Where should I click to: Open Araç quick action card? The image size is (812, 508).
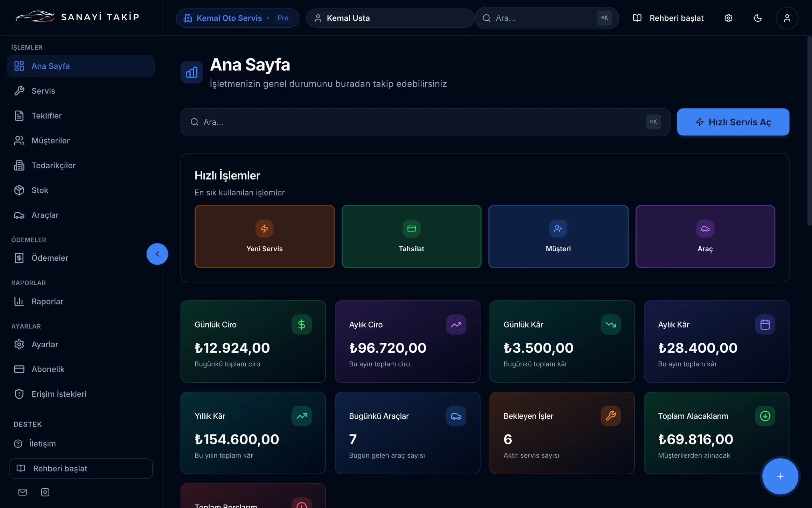click(x=705, y=236)
